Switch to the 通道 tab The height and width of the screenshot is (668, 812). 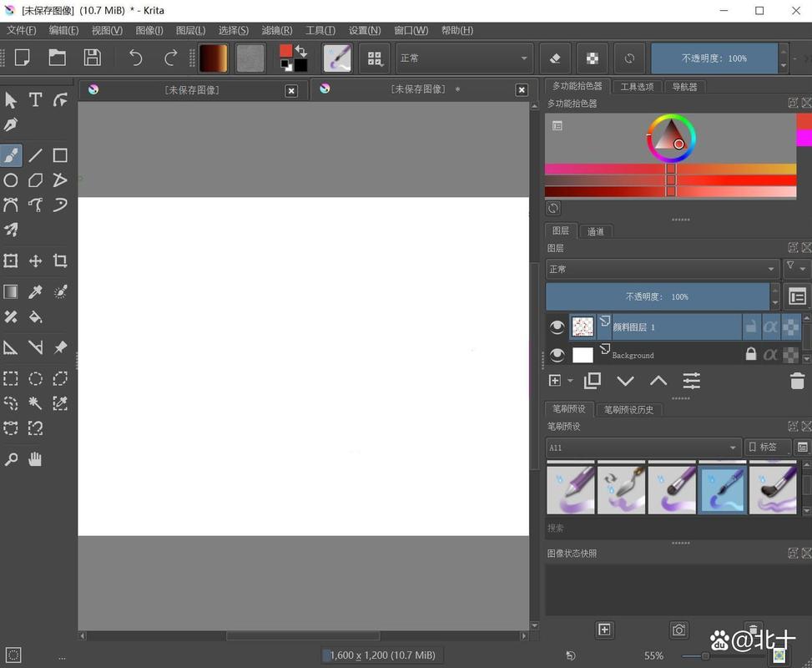click(595, 230)
